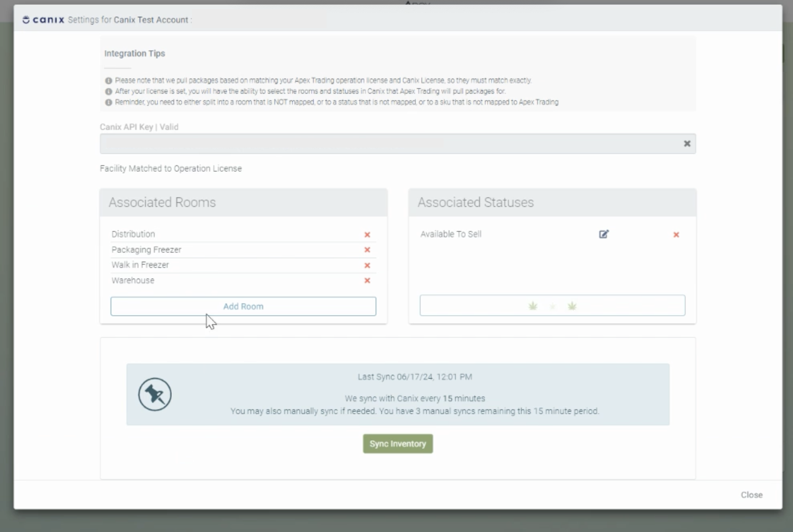Delete the Available To Sell status
This screenshot has height=532, width=793.
(x=676, y=235)
